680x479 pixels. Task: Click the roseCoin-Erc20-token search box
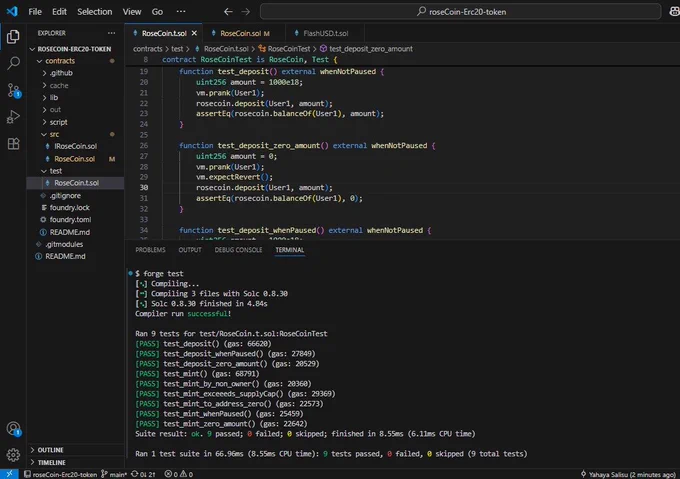[461, 12]
